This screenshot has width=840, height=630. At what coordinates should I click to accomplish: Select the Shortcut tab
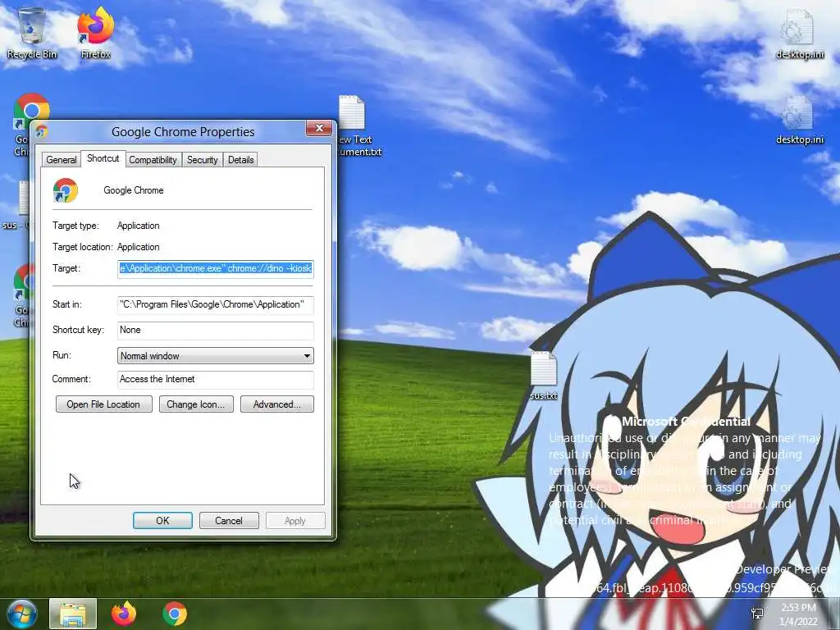[x=103, y=158]
